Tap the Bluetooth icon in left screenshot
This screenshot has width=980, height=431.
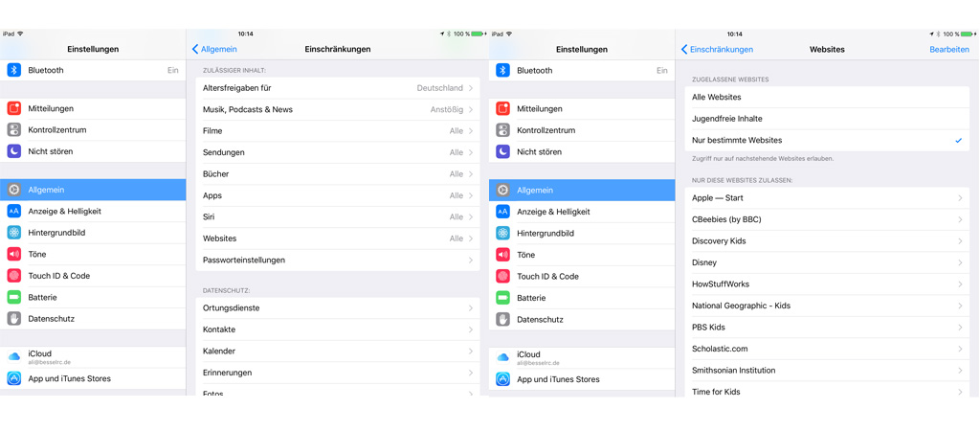pyautogui.click(x=13, y=70)
